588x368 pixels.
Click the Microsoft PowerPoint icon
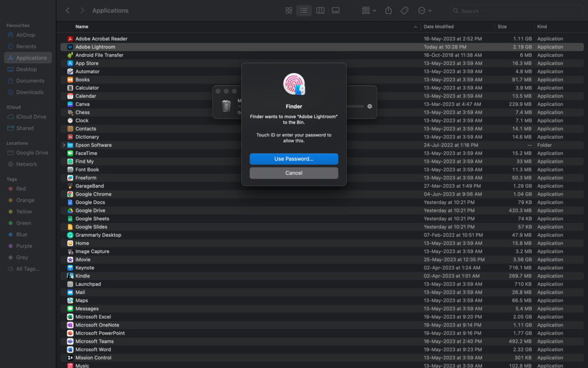(70, 333)
